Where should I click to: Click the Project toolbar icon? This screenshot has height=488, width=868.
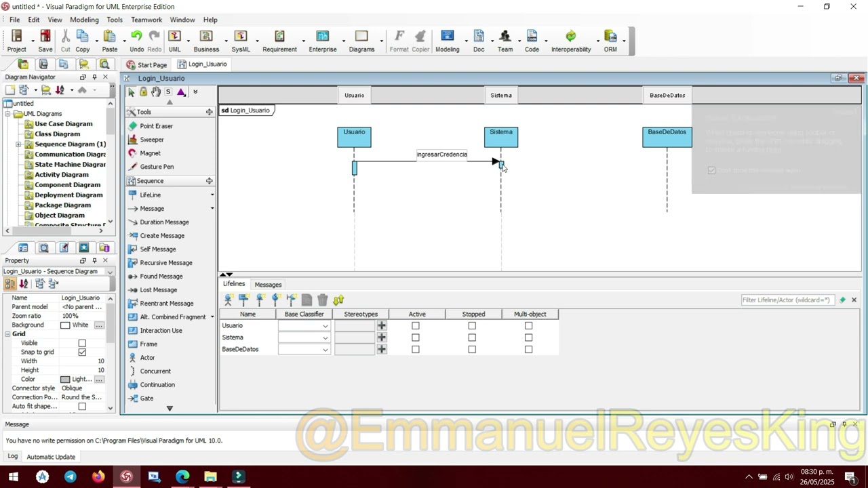point(17,41)
